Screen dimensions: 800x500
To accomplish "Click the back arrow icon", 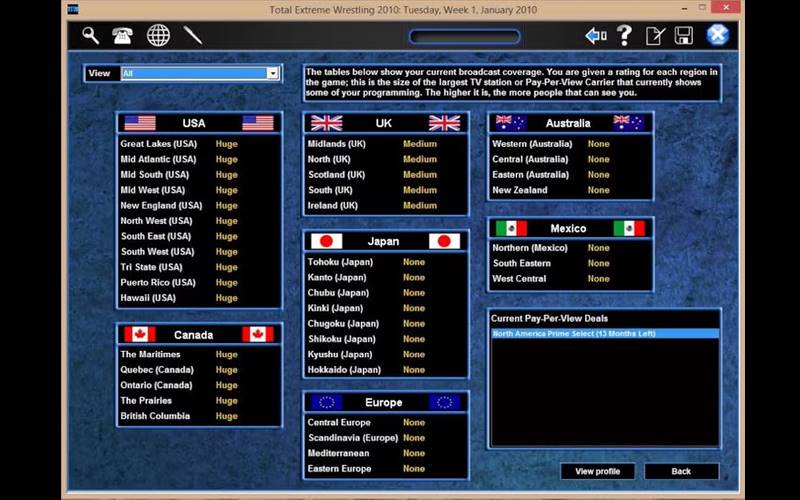I will pos(596,36).
